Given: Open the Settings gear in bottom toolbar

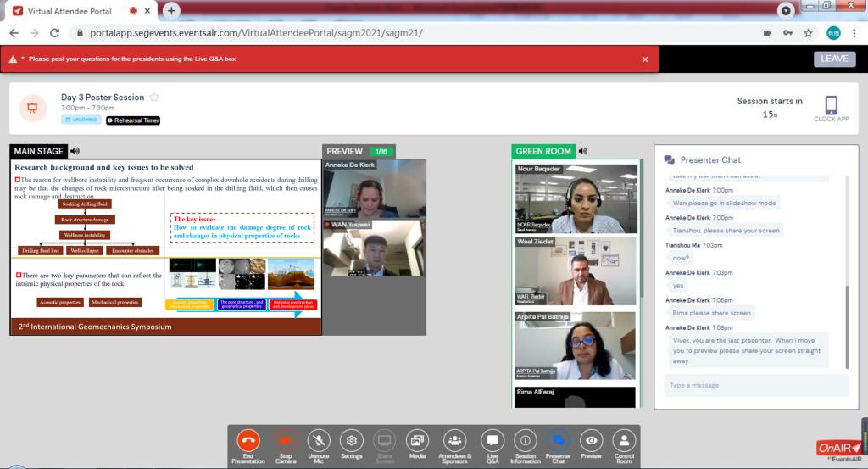Looking at the screenshot, I should pos(351,444).
